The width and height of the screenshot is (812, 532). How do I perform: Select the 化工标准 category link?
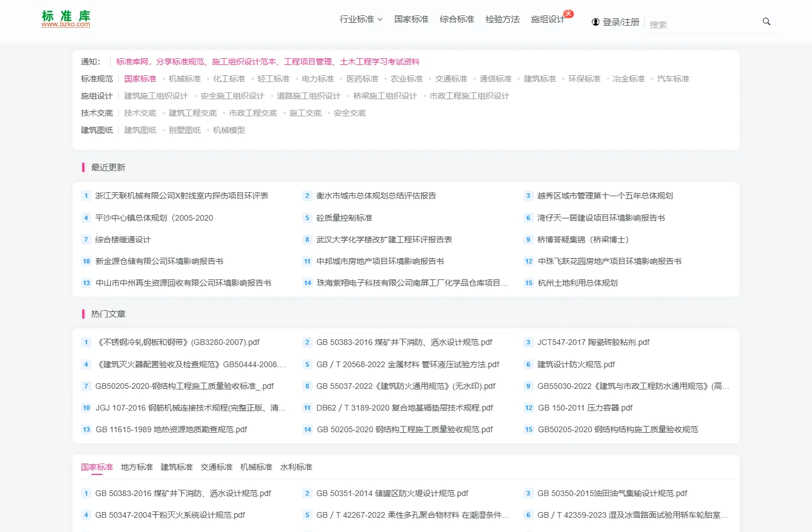click(229, 79)
